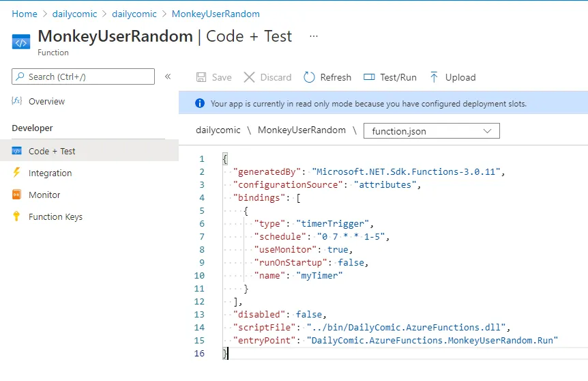Click the "myTimer" value on line 10
Image resolution: width=588 pixels, height=381 pixels.
(319, 276)
